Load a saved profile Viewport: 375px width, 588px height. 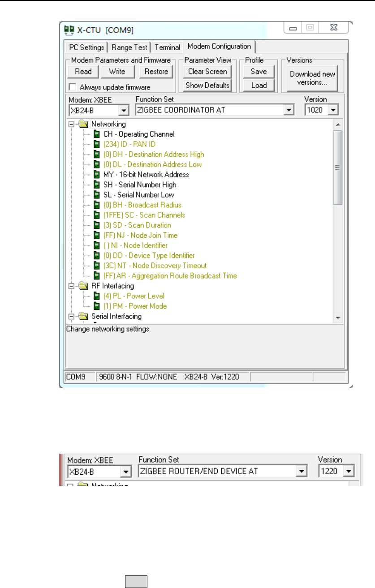(259, 85)
